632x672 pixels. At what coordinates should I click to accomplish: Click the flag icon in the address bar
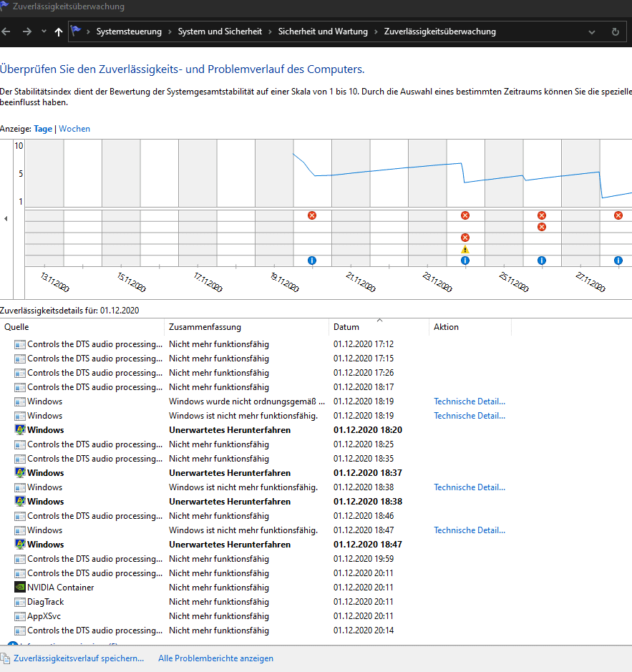click(77, 31)
